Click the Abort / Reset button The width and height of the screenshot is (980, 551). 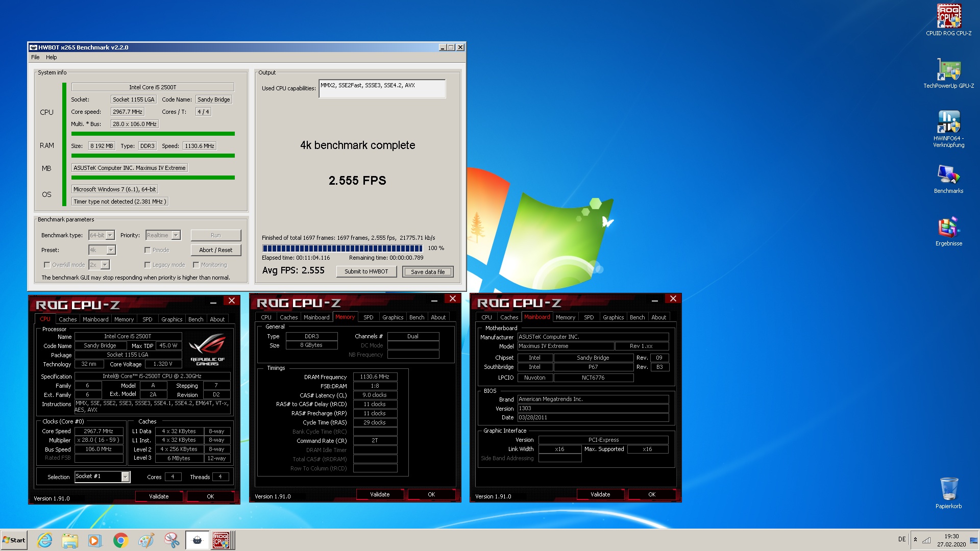(216, 250)
